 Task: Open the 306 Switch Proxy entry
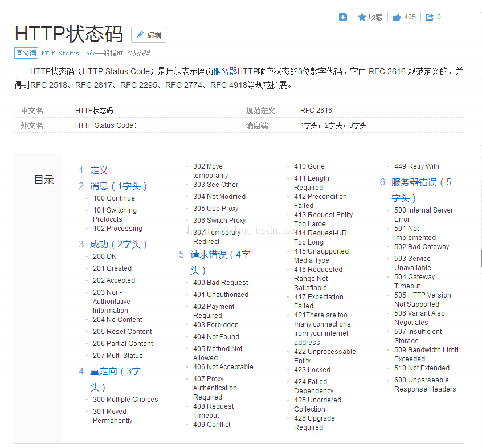(219, 221)
